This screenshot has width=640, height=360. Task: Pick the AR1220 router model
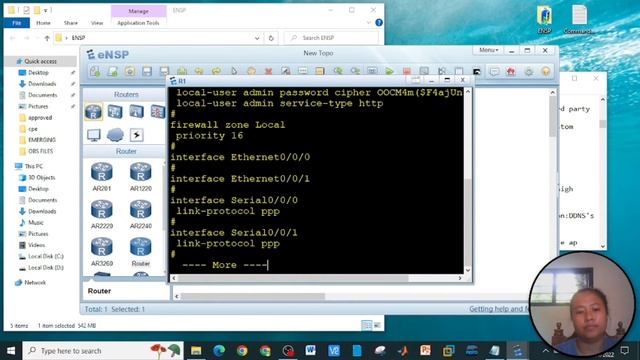pos(140,176)
